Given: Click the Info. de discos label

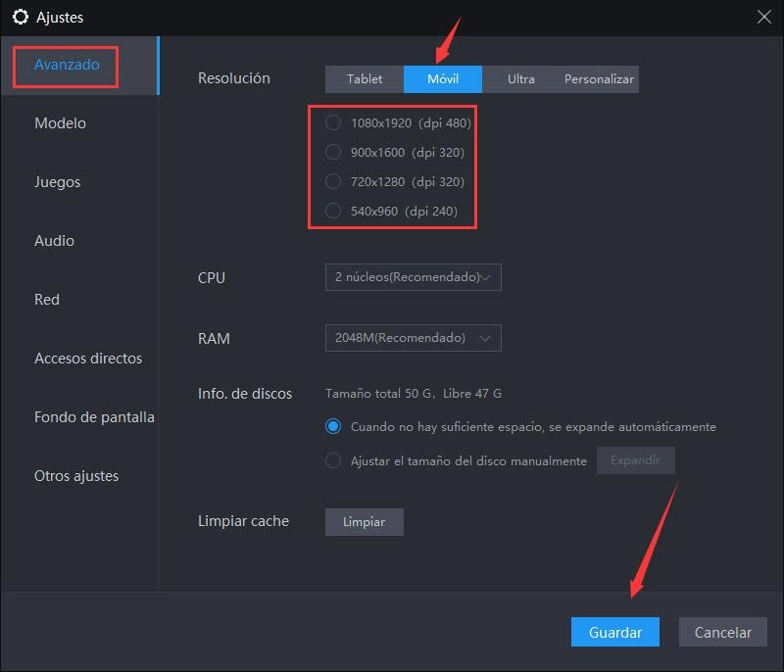Looking at the screenshot, I should click(x=245, y=394).
